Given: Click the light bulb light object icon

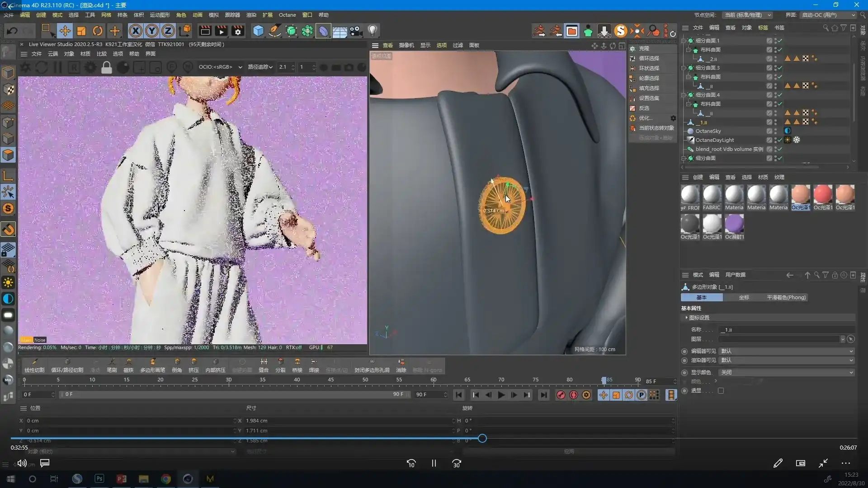Looking at the screenshot, I should (x=372, y=31).
